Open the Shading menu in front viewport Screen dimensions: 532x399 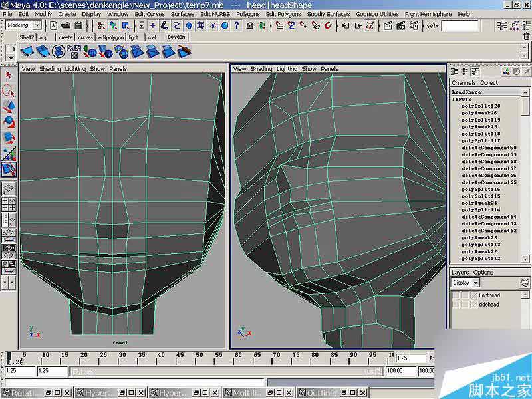tap(49, 69)
